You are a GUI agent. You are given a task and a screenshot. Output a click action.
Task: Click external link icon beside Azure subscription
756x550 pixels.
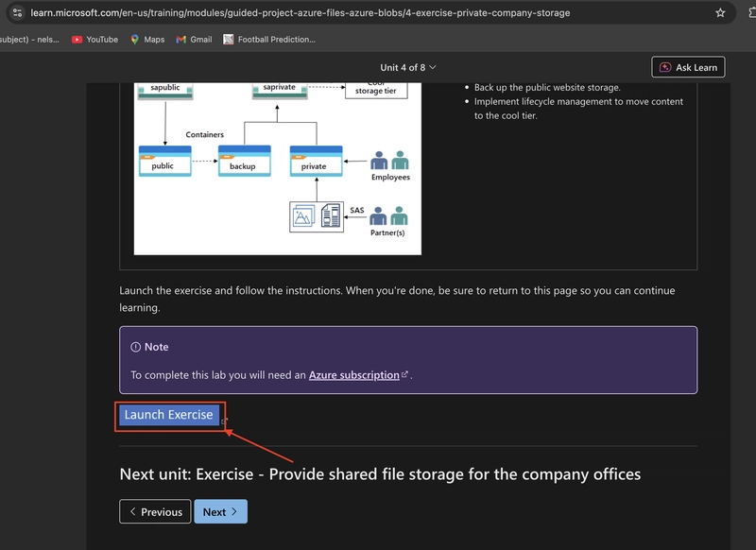tap(404, 374)
